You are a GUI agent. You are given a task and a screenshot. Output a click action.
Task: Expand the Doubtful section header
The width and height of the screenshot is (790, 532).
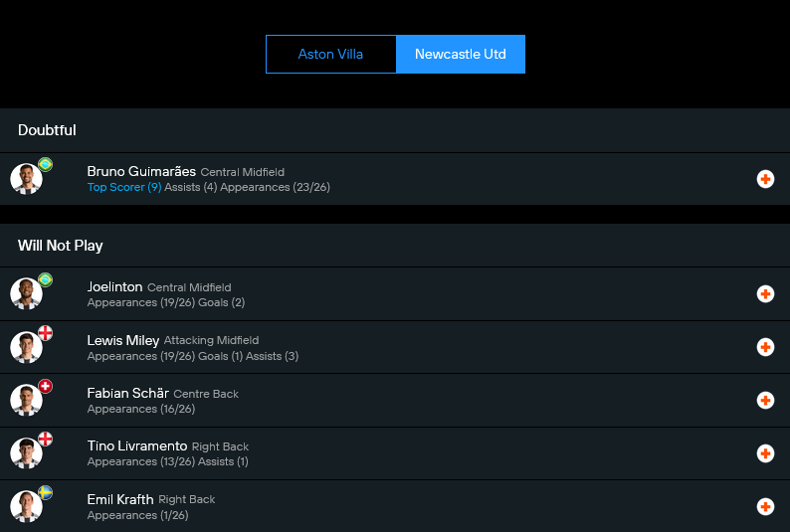click(x=47, y=130)
